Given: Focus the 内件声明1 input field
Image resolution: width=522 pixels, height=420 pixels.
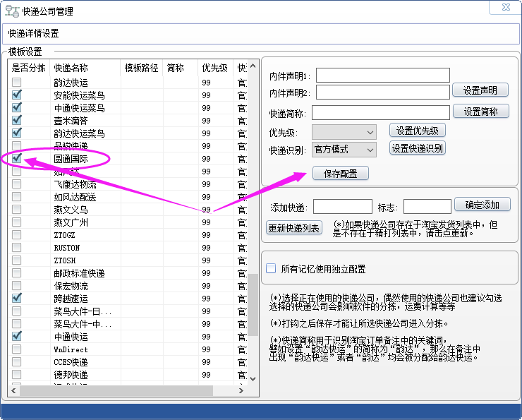Looking at the screenshot, I should [x=382, y=76].
